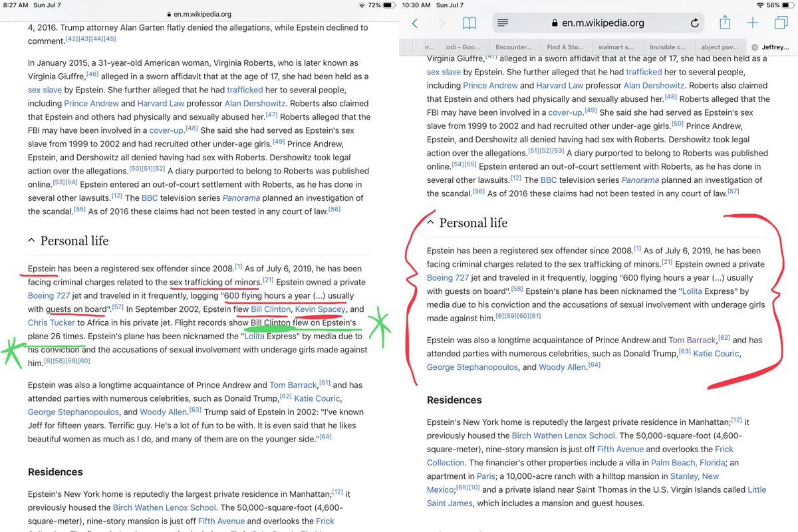Viewport: 798px width, 532px height.
Task: Open Prince Andrew link in right screenshot's top paragraph
Action: (491, 85)
